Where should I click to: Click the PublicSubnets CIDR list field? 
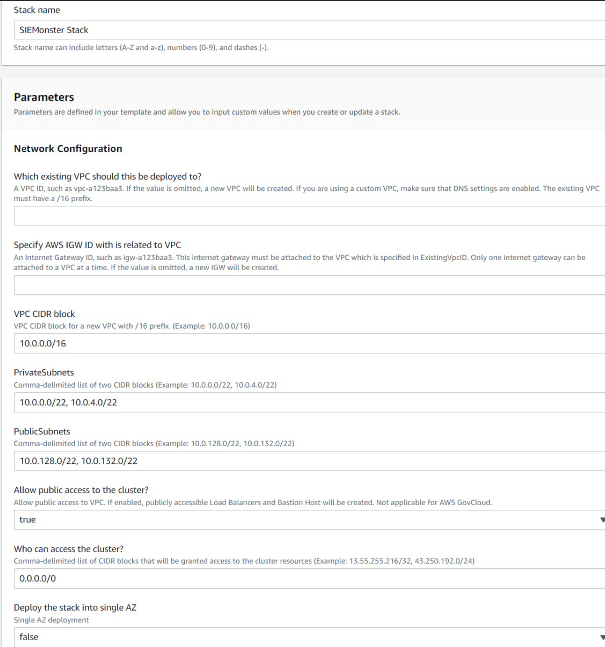[x=300, y=461]
